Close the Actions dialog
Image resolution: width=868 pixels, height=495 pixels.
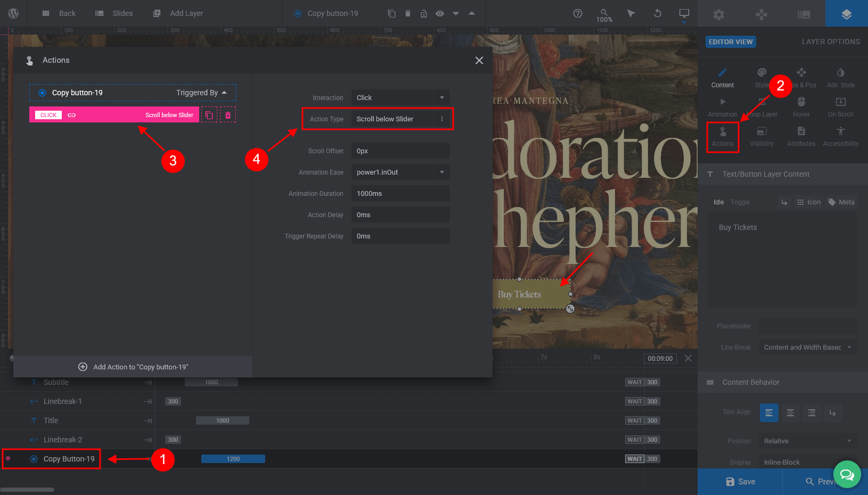pos(479,60)
